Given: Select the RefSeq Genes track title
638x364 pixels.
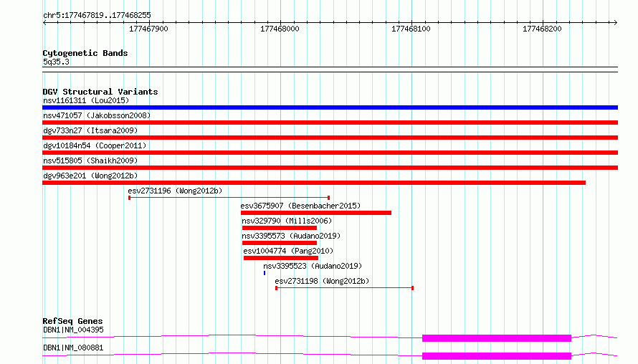Looking at the screenshot, I should (x=72, y=321).
